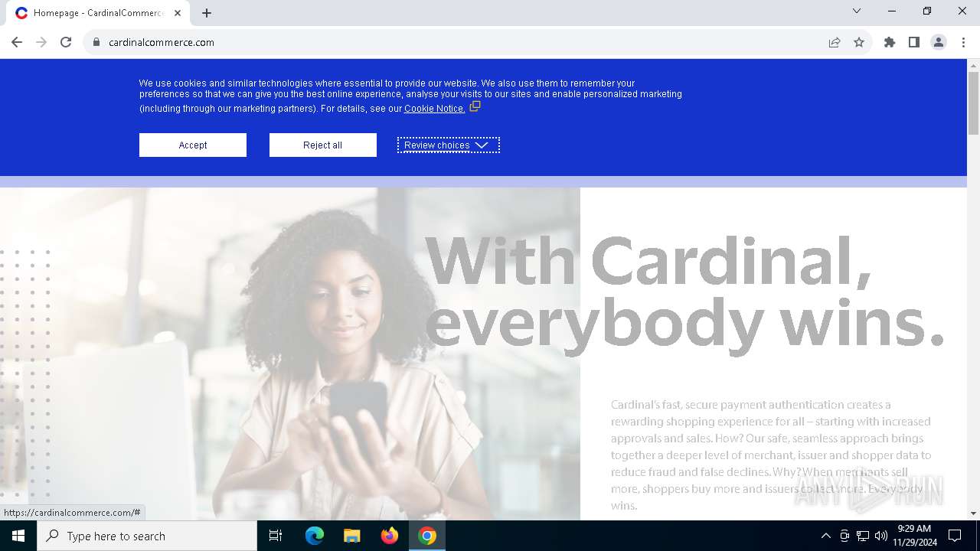Click the share page icon
980x551 pixels.
[835, 42]
